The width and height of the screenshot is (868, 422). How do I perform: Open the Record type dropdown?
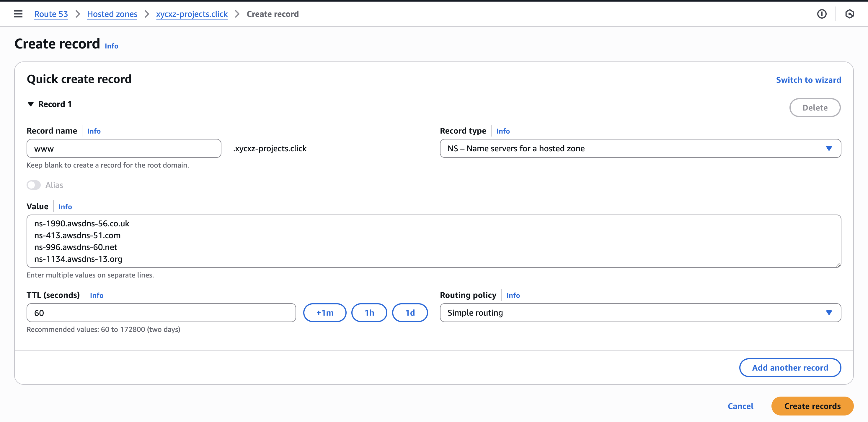[640, 148]
